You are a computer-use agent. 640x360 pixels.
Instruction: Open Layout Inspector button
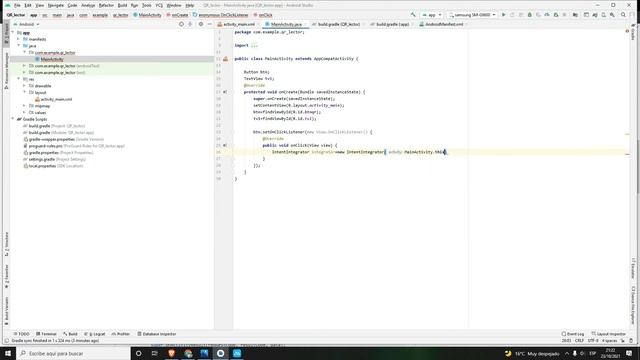tap(609, 334)
